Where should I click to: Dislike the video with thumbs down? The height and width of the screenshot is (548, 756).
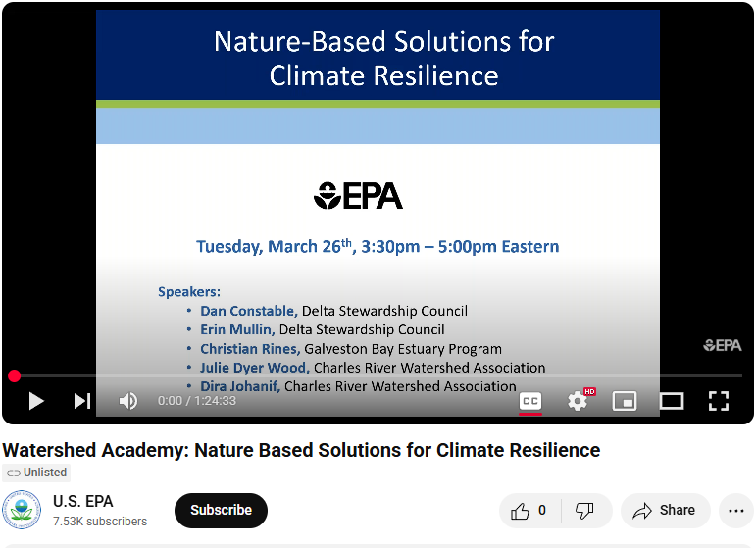coord(585,511)
